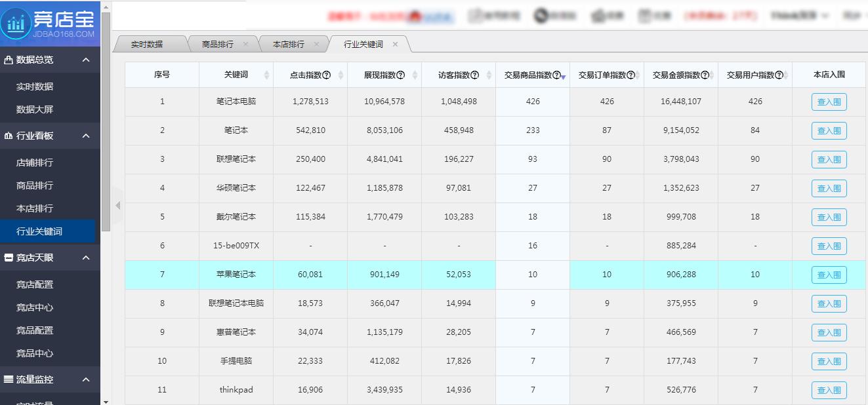Sort by 交易金额指数 using sort arrows
This screenshot has width=868, height=405.
(711, 75)
